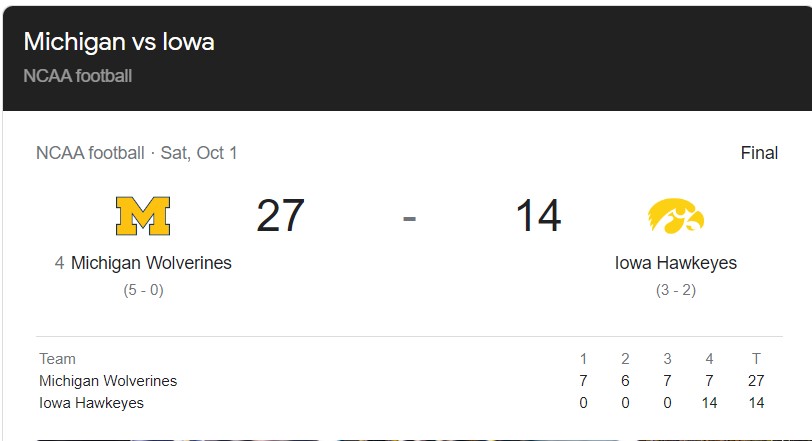Click the NCAA football Sat, Oct 1 label
The width and height of the screenshot is (812, 441).
pos(136,153)
